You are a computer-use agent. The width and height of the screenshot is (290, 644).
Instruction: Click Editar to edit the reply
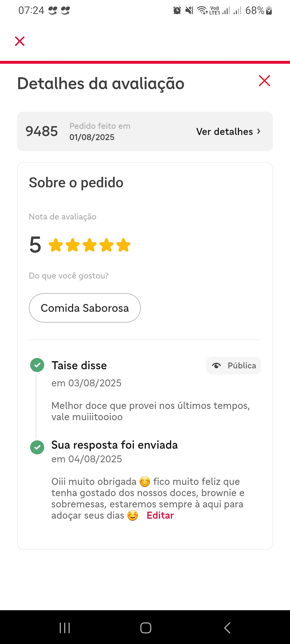160,515
